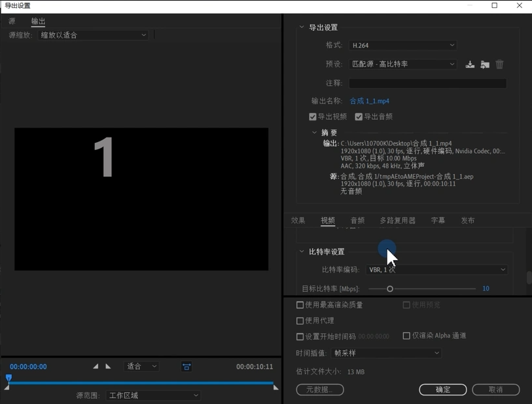The height and width of the screenshot is (404, 532).
Task: Click the 注释 comment input field
Action: point(428,83)
